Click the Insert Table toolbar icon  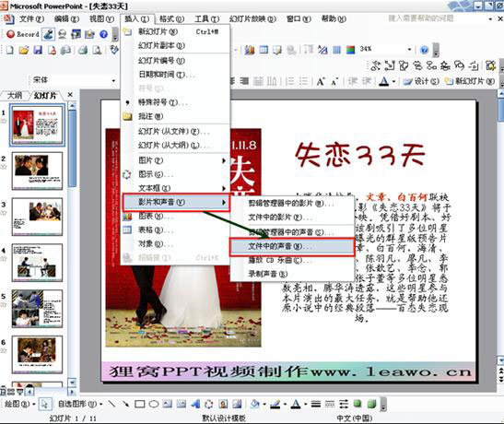[264, 50]
